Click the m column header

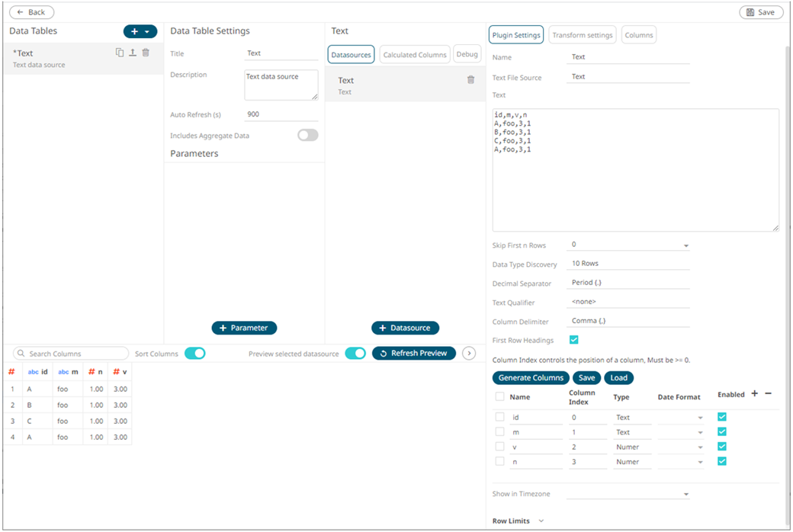pyautogui.click(x=68, y=372)
